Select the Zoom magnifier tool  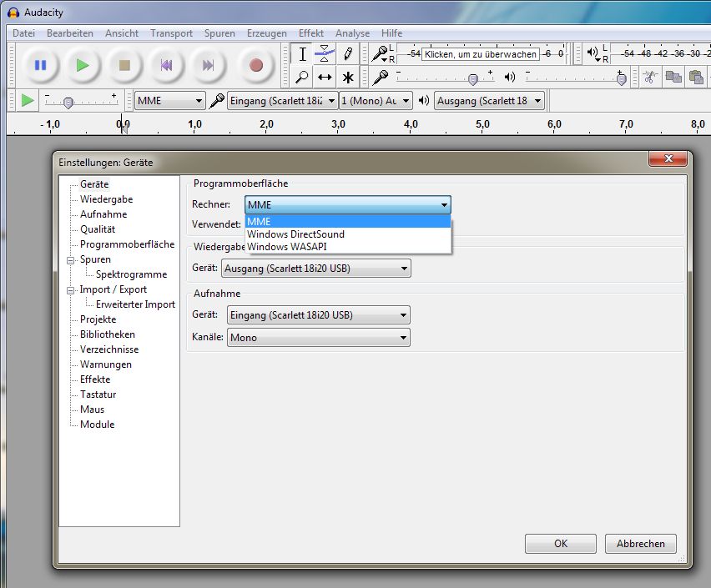(302, 77)
